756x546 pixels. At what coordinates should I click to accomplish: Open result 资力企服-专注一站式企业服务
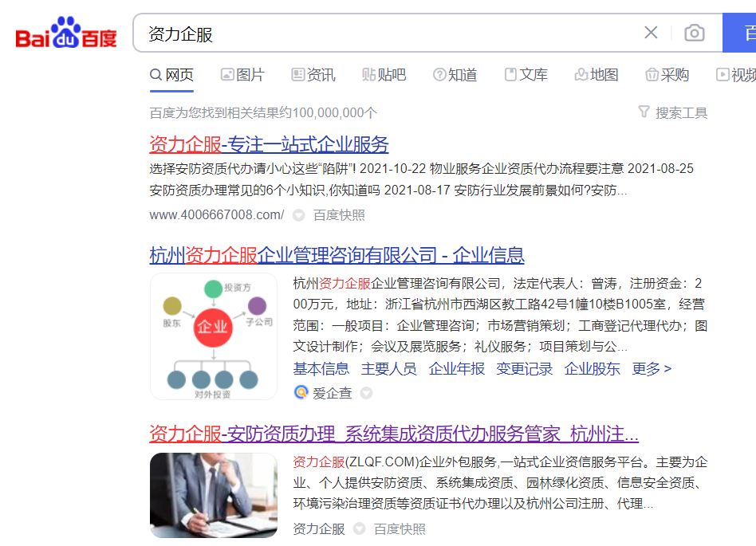[269, 144]
